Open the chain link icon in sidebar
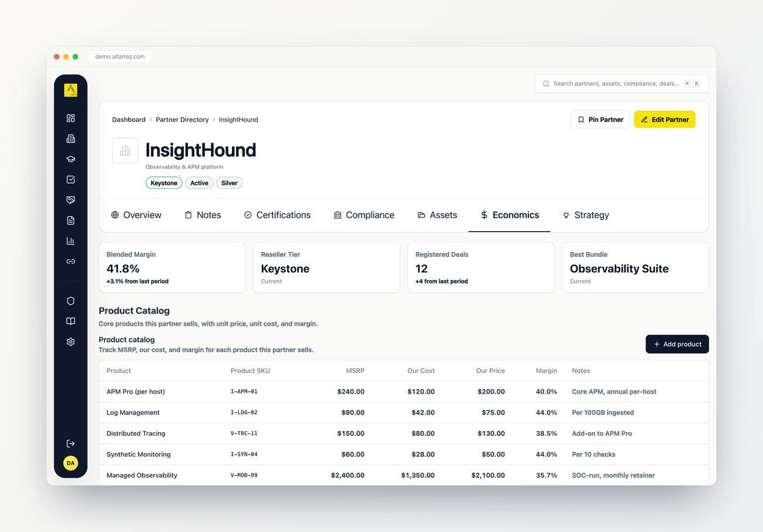 pos(70,262)
